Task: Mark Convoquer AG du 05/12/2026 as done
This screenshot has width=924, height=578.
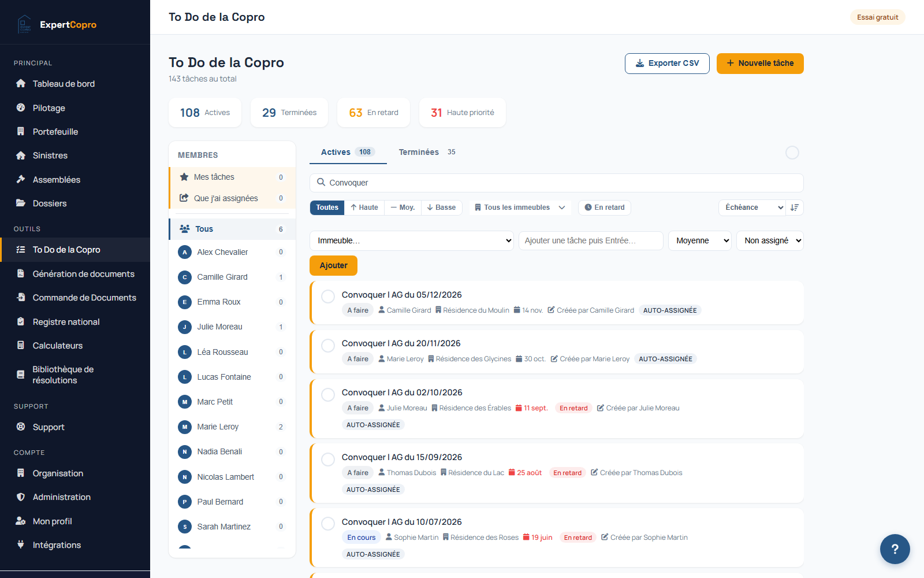Action: click(328, 297)
